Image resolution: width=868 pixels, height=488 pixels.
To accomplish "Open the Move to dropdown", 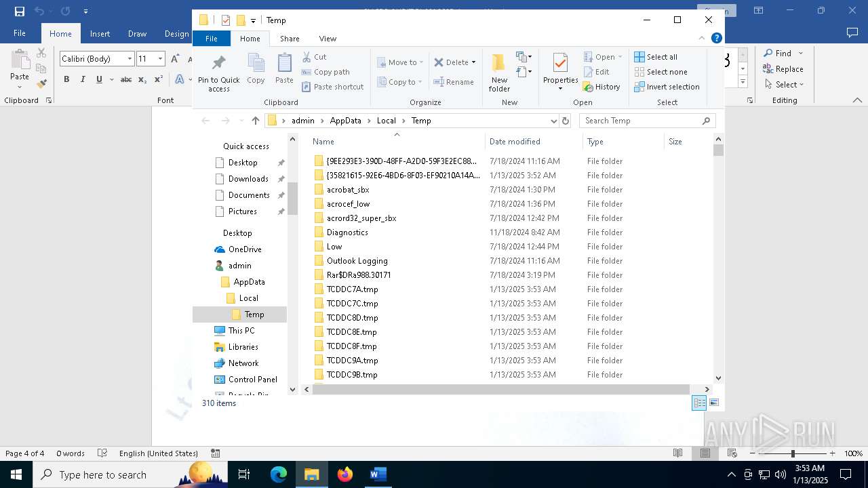I will click(x=400, y=62).
